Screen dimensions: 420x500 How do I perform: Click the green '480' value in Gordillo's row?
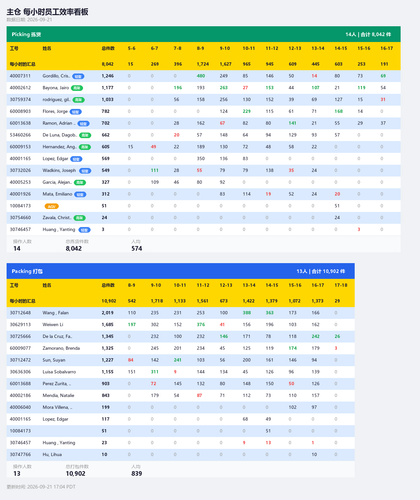[201, 76]
